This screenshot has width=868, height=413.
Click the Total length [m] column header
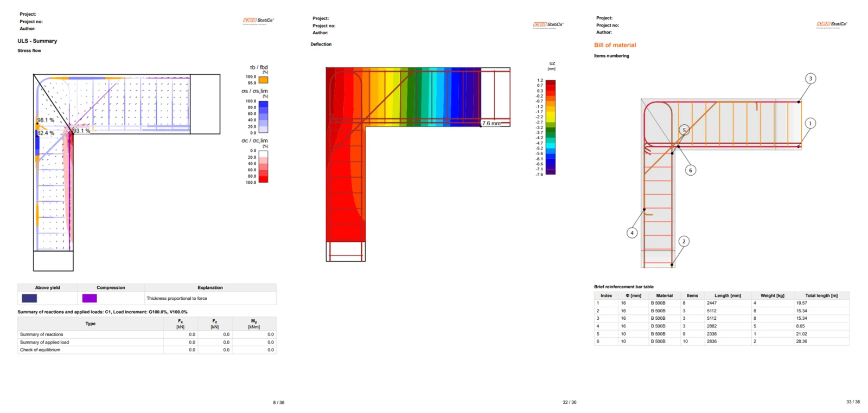tap(821, 295)
